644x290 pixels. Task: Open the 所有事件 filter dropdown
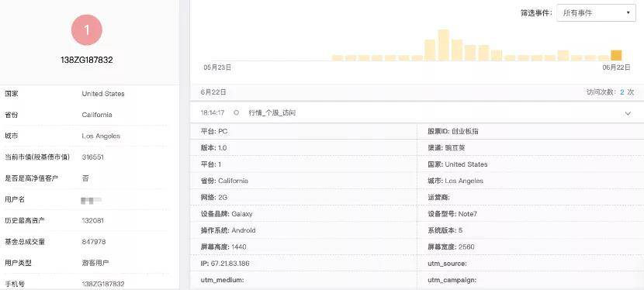[596, 13]
